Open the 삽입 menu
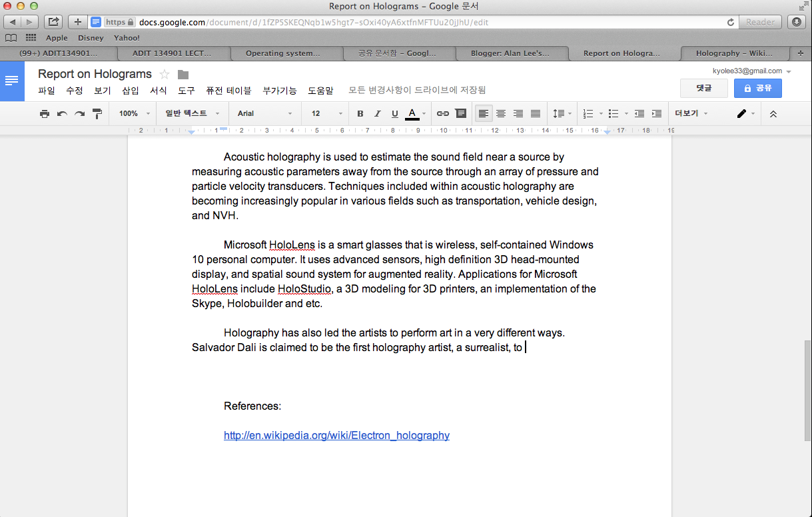This screenshot has height=517, width=812. [x=131, y=91]
